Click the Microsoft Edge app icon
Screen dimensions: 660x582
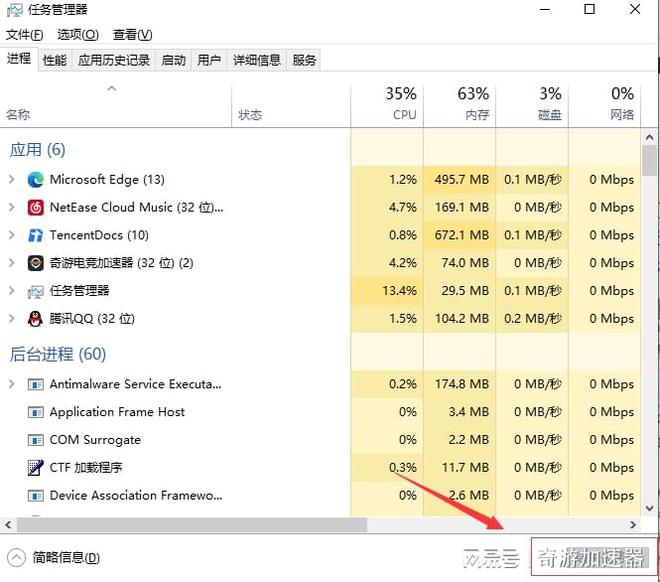click(35, 180)
